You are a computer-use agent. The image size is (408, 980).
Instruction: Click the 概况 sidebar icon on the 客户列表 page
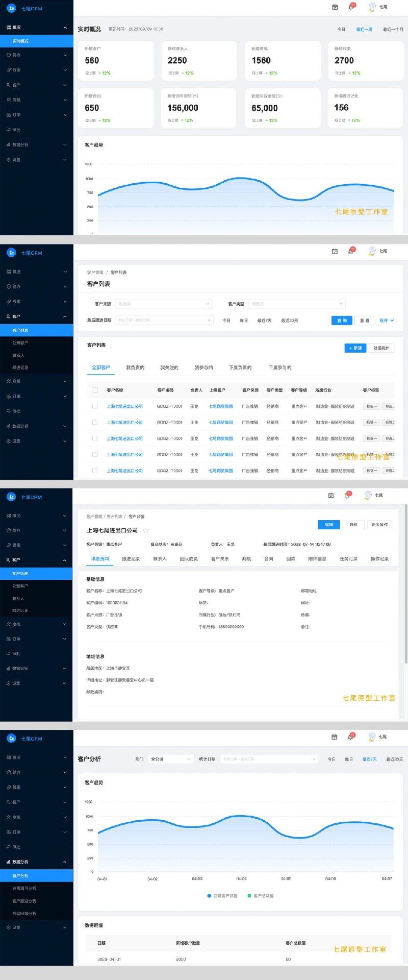click(9, 272)
